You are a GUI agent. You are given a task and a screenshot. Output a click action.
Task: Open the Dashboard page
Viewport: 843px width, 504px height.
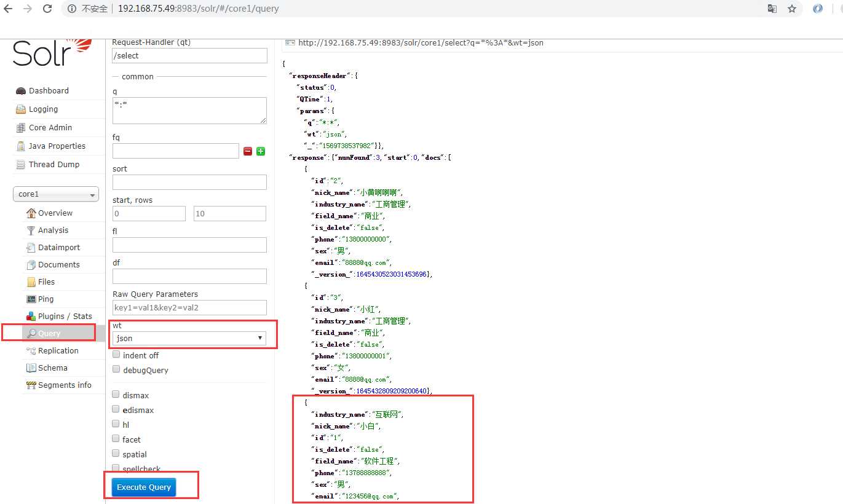pos(49,91)
